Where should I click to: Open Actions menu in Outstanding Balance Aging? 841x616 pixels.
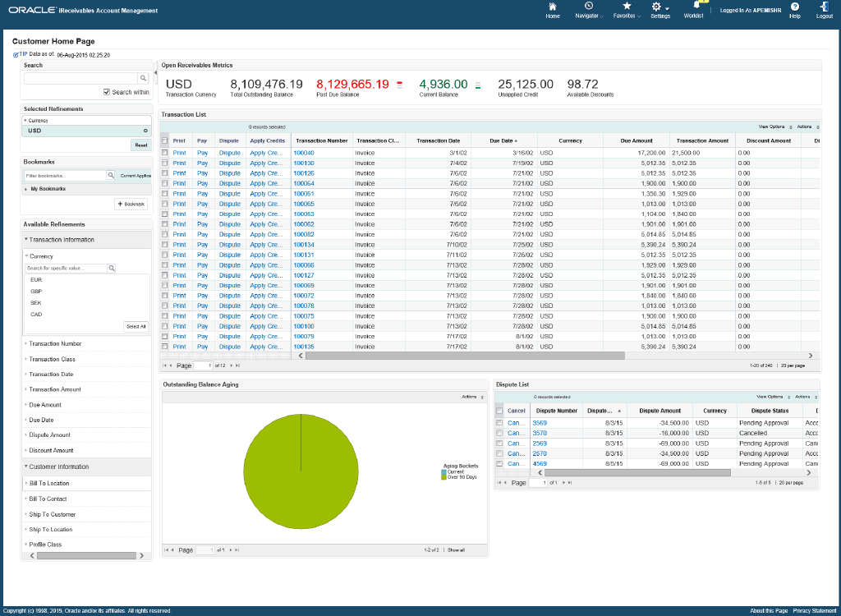(x=472, y=397)
